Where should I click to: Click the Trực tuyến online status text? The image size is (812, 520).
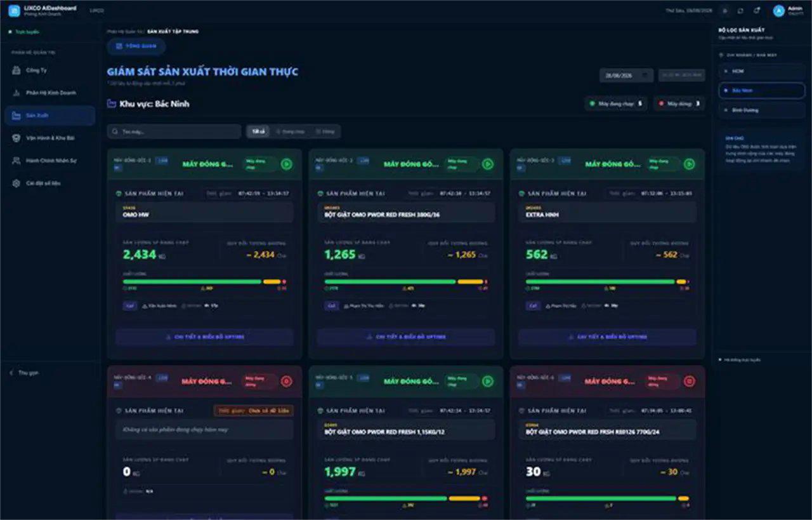[x=27, y=32]
